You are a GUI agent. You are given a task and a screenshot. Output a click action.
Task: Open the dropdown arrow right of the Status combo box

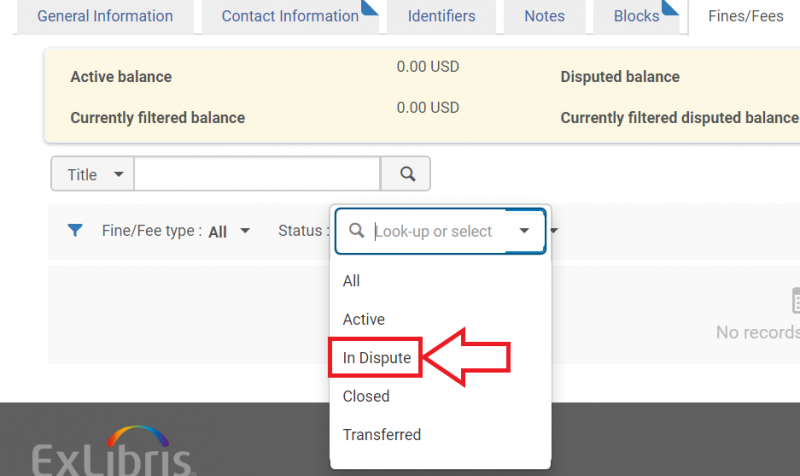554,231
